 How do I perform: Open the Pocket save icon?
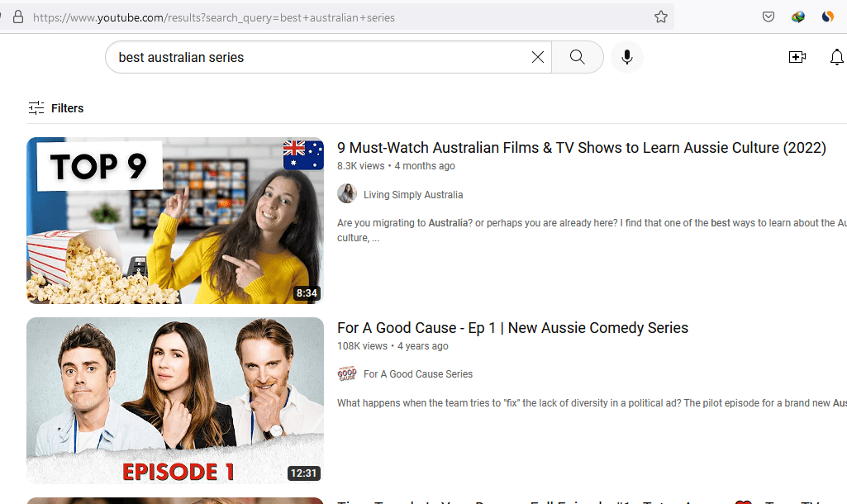point(768,17)
